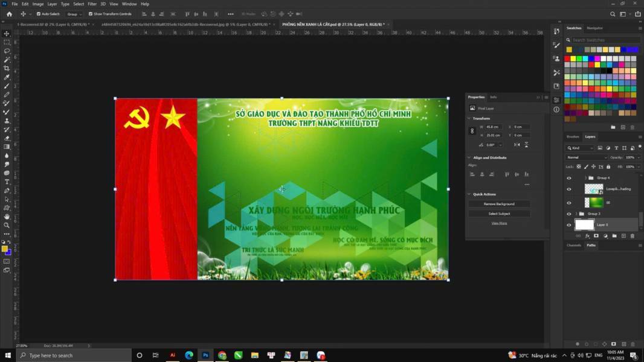This screenshot has width=644, height=362.
Task: Select the Eyedropper tool
Action: click(x=7, y=77)
